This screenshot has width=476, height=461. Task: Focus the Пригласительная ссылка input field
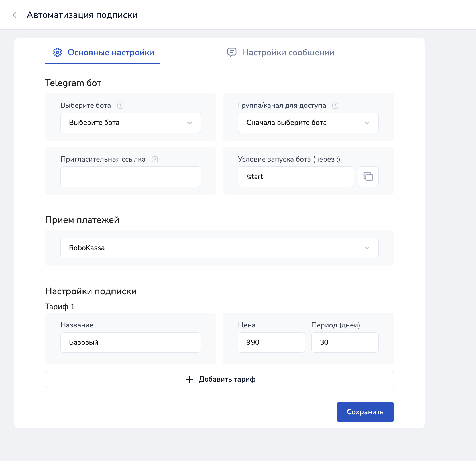coord(131,177)
